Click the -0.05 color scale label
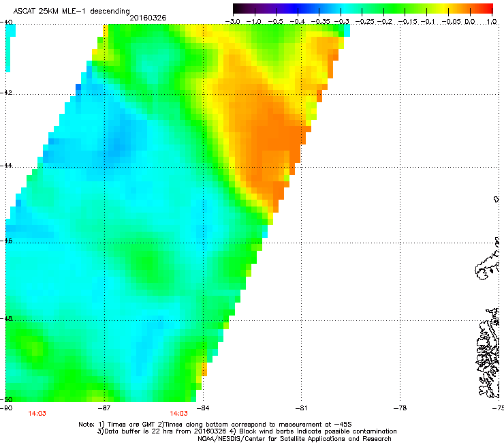 coord(452,22)
